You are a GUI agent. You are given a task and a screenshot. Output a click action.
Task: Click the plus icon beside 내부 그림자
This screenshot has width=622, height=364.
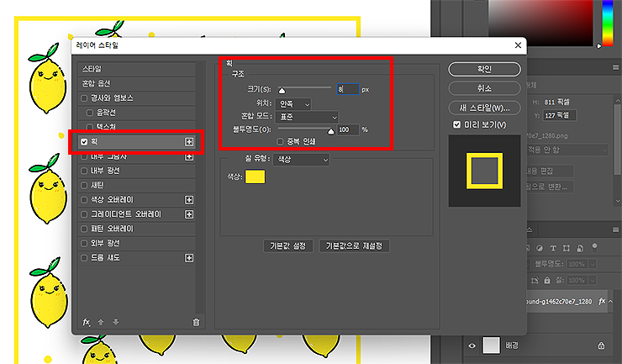coord(189,157)
